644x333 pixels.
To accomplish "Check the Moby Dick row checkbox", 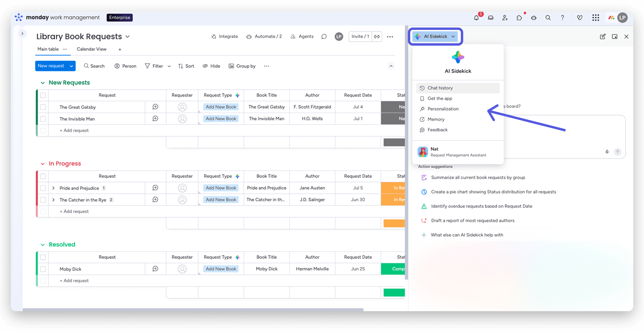I will (x=43, y=269).
